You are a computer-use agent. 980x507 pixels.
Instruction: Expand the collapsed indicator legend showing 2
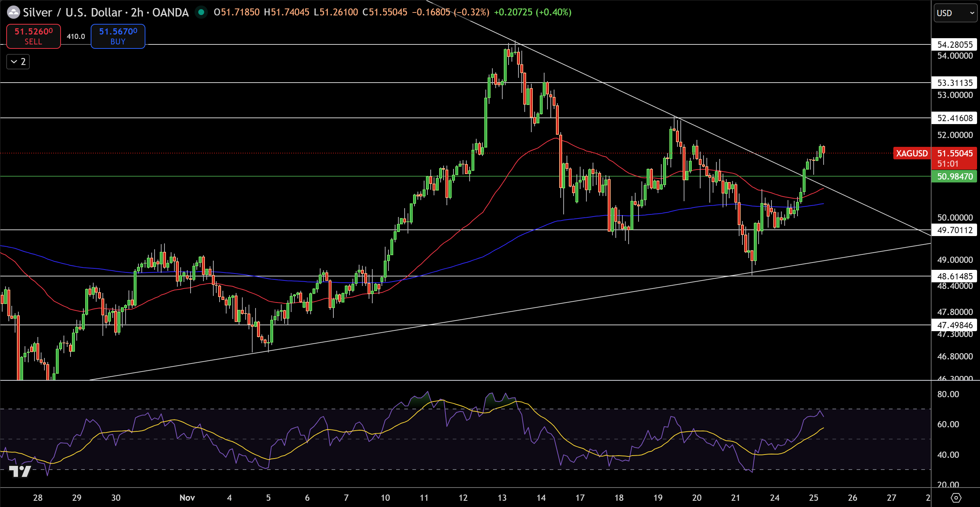coord(18,62)
